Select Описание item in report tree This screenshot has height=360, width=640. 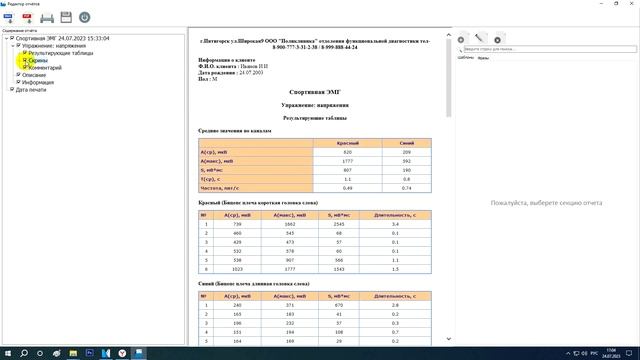click(x=34, y=75)
